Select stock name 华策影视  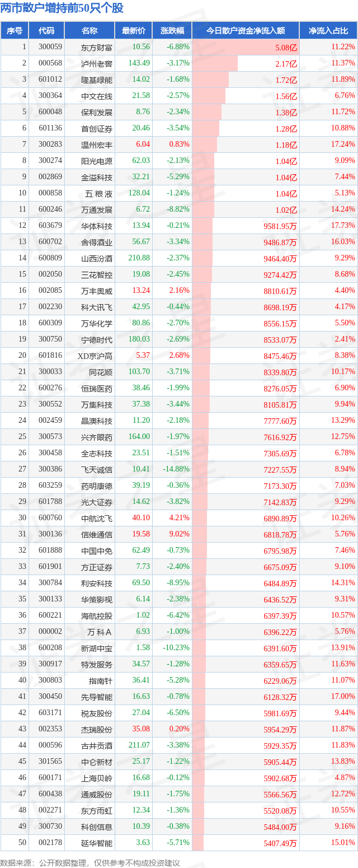[97, 599]
